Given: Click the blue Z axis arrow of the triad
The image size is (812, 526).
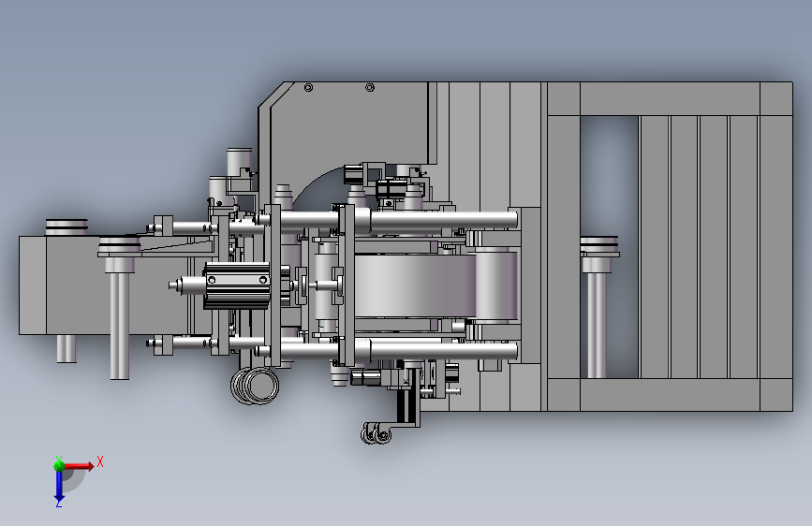Looking at the screenshot, I should pyautogui.click(x=59, y=487).
